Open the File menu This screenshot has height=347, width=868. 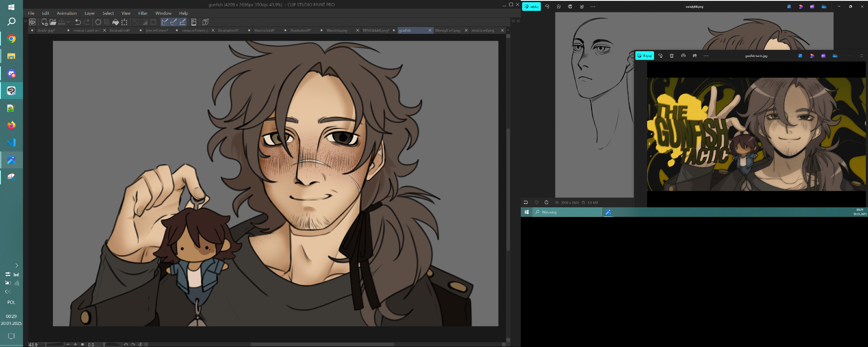point(31,13)
